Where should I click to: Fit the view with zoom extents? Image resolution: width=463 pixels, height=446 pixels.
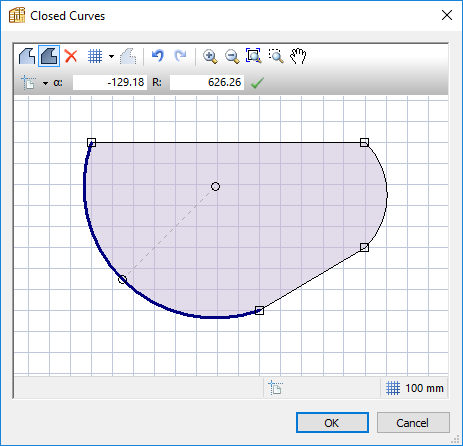coord(254,56)
